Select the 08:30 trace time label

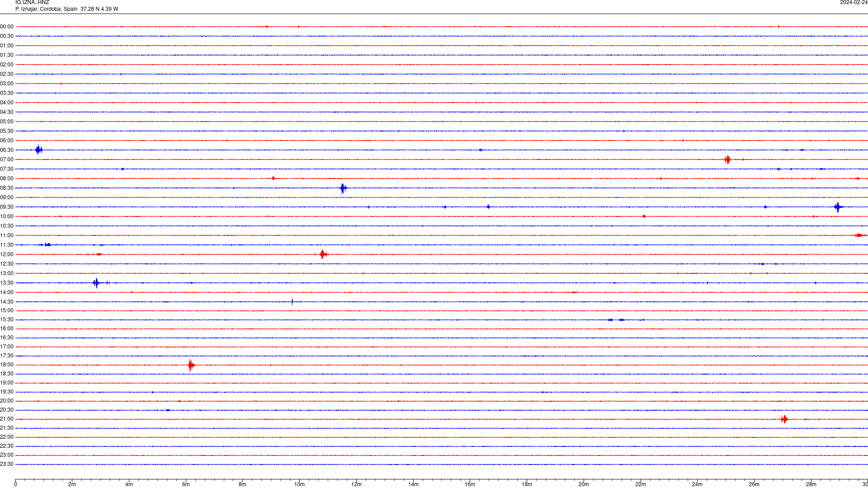coord(7,188)
